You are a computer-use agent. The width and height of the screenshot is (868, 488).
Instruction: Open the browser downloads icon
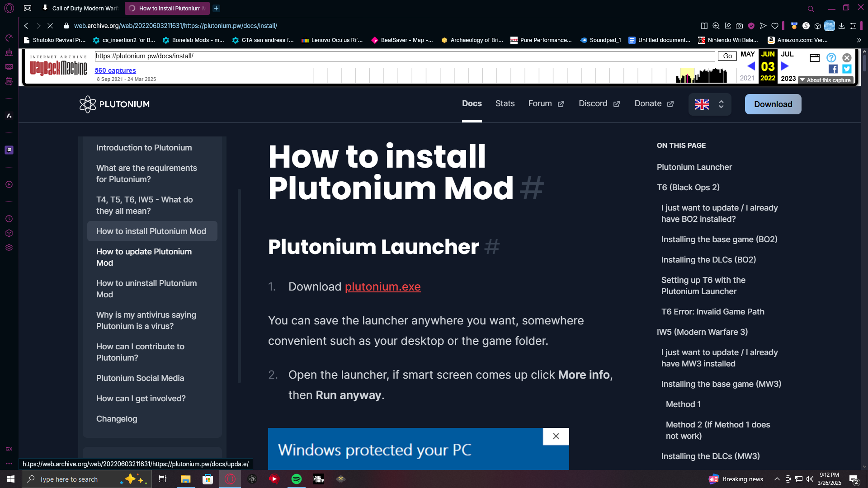841,26
